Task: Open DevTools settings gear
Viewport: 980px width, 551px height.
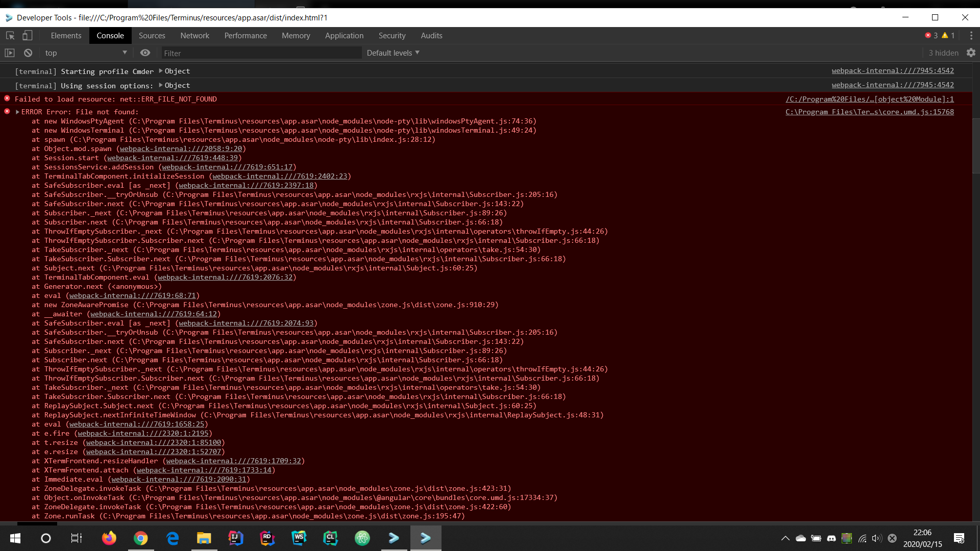Action: pyautogui.click(x=971, y=53)
